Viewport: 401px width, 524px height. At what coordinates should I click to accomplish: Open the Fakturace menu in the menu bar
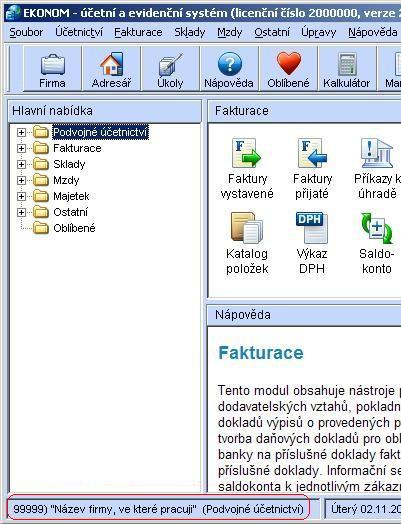tap(138, 32)
